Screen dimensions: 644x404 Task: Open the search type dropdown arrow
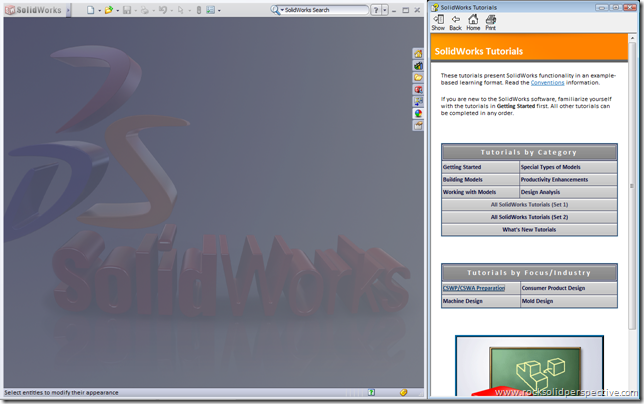282,10
